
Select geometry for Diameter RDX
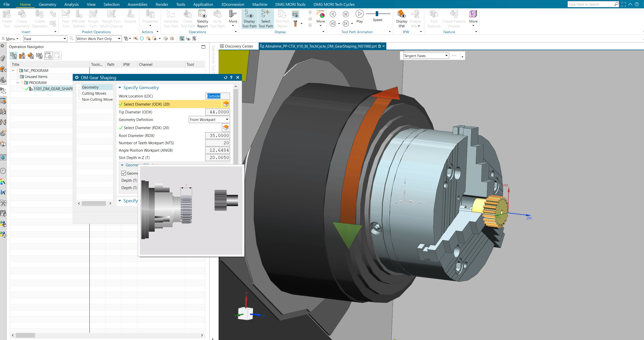pyautogui.click(x=226, y=128)
